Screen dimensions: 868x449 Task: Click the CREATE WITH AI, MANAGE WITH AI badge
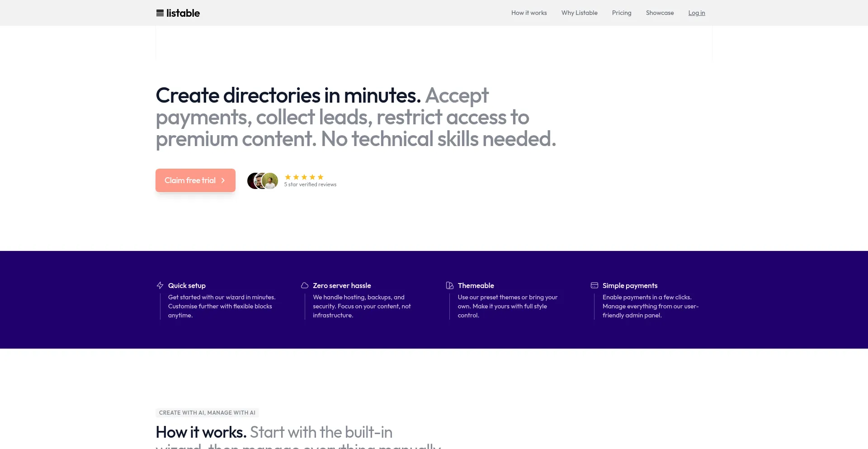pyautogui.click(x=207, y=413)
